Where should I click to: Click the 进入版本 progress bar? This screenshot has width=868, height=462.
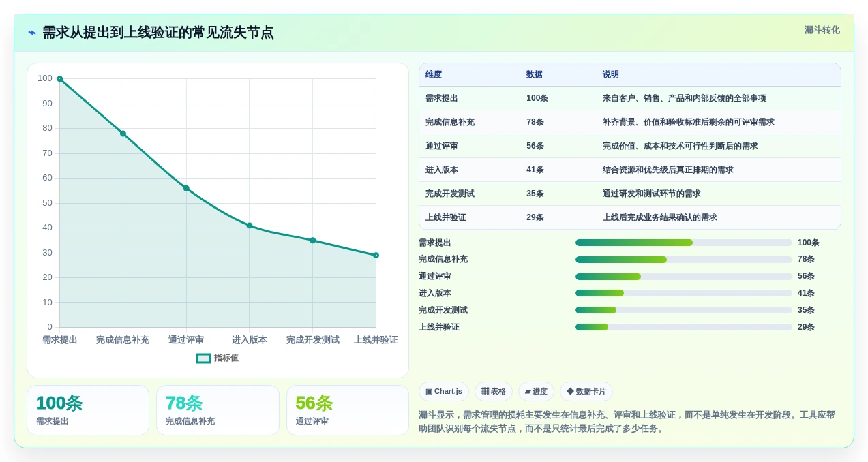[684, 293]
